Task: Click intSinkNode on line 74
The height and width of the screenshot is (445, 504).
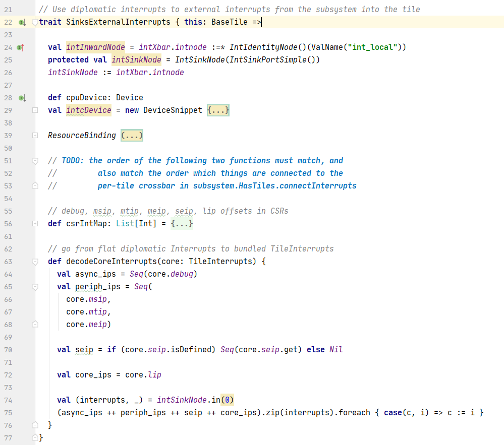Action: 182,400
